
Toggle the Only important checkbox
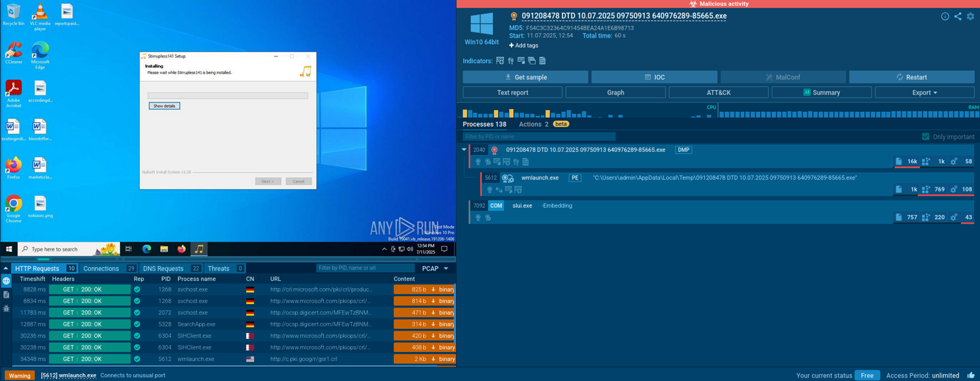(x=925, y=137)
